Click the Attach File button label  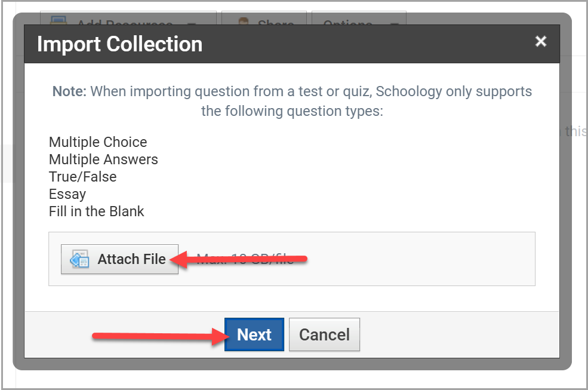131,259
